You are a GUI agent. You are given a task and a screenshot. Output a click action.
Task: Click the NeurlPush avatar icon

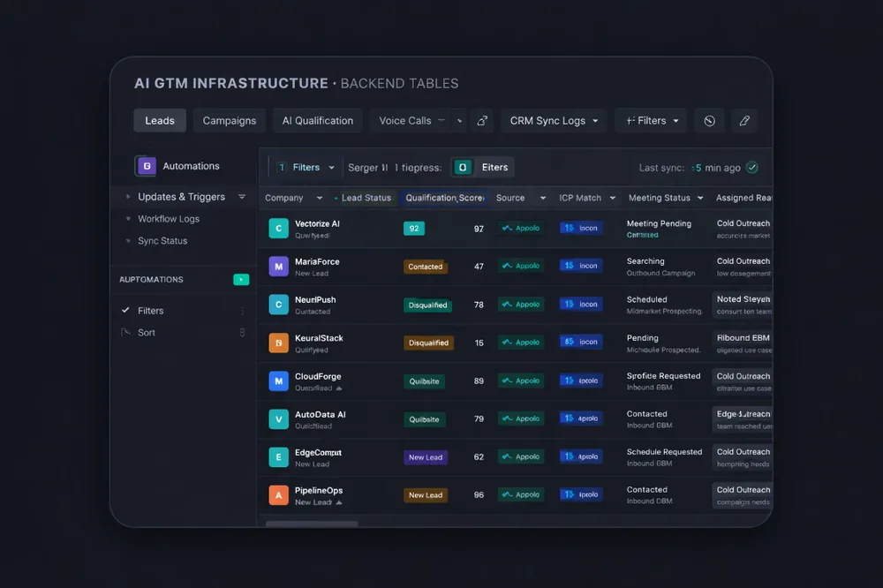click(x=278, y=304)
